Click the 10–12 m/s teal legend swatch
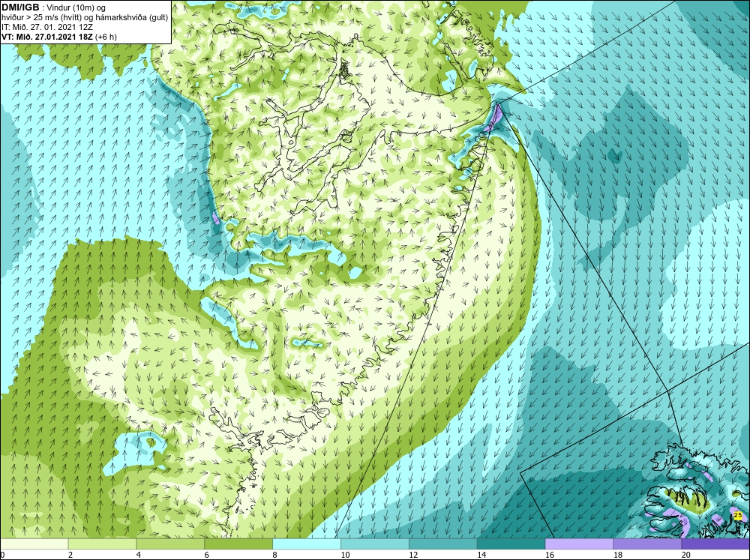The width and height of the screenshot is (750, 560). pyautogui.click(x=375, y=544)
